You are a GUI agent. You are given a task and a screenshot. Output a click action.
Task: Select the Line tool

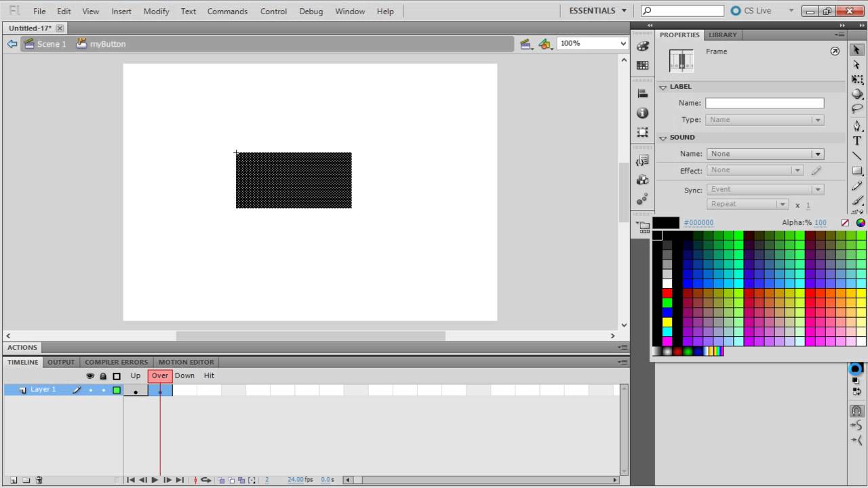pos(857,156)
